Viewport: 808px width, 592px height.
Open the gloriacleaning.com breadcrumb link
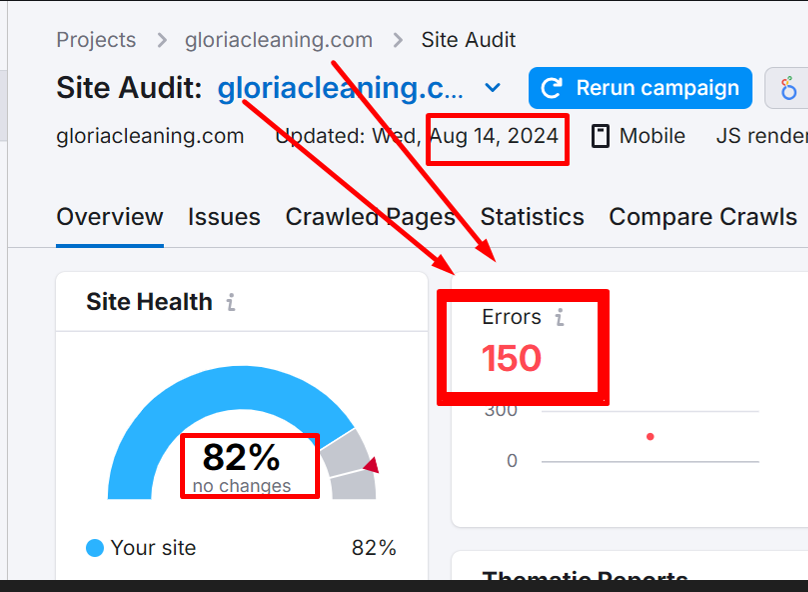pos(278,41)
